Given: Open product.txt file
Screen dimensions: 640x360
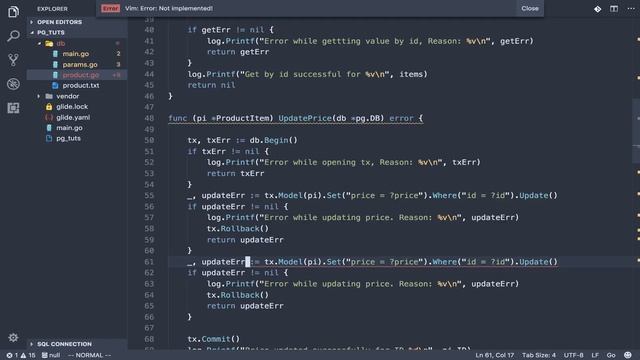Looking at the screenshot, I should point(81,85).
